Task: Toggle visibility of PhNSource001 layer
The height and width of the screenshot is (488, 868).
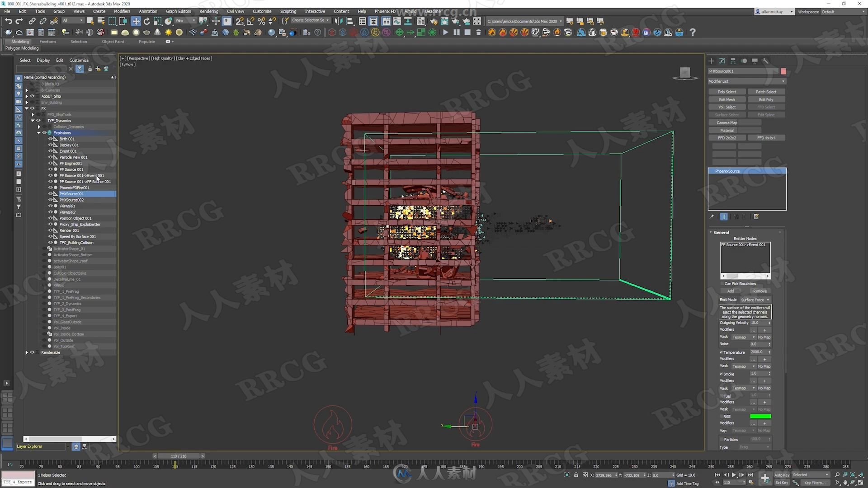Action: pos(49,194)
